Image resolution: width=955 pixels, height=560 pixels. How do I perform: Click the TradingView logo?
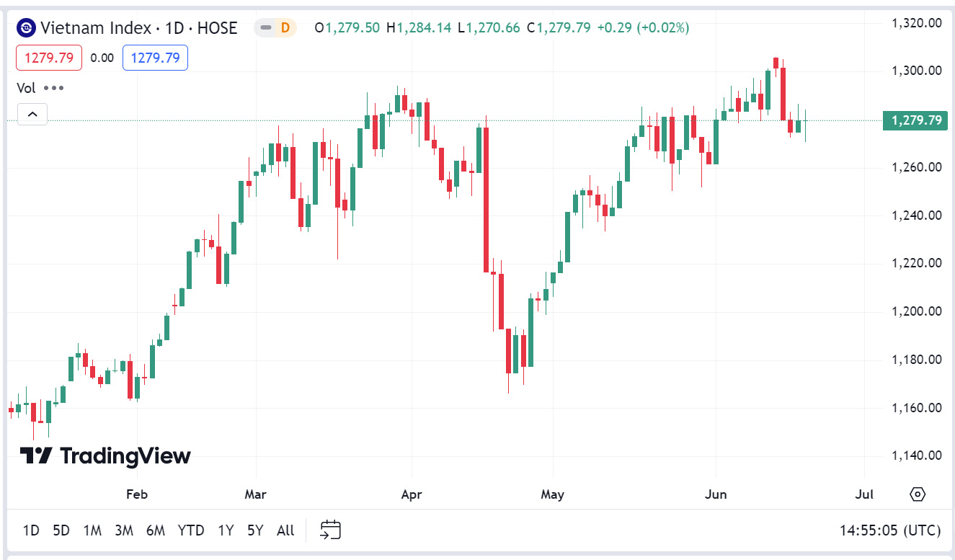(105, 455)
